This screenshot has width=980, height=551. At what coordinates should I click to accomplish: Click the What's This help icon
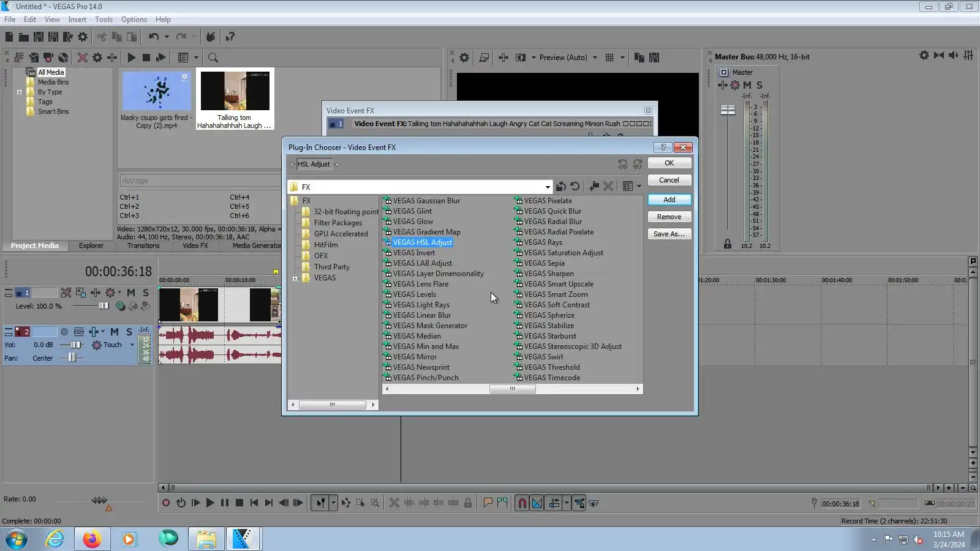(x=230, y=37)
